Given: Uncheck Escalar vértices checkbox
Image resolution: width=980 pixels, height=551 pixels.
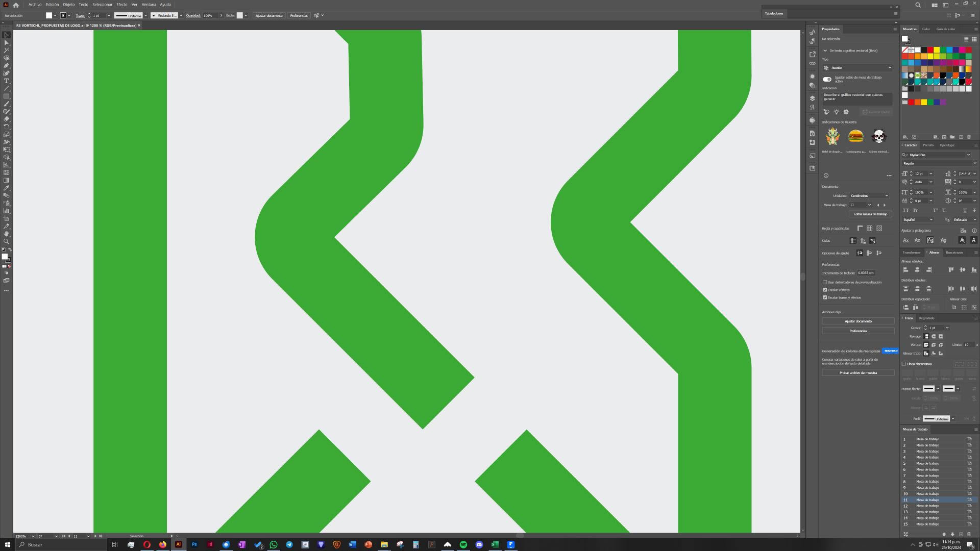Looking at the screenshot, I should [825, 290].
